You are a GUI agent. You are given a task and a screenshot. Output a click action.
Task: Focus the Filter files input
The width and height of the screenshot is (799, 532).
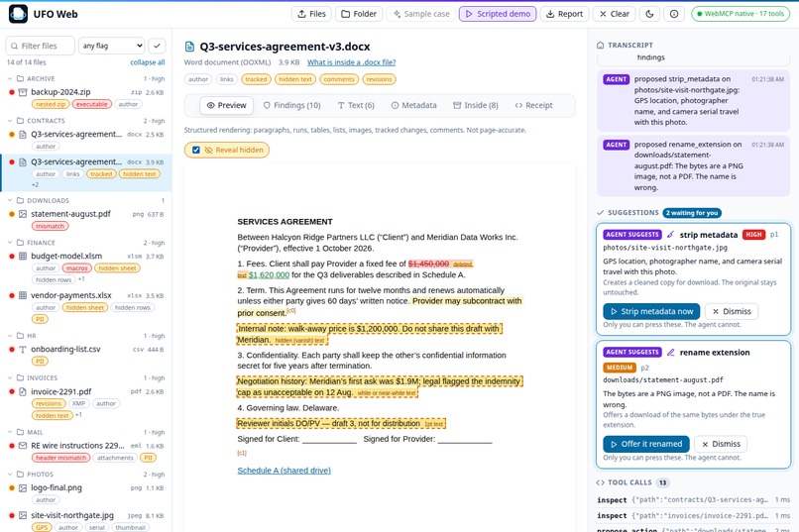point(41,46)
